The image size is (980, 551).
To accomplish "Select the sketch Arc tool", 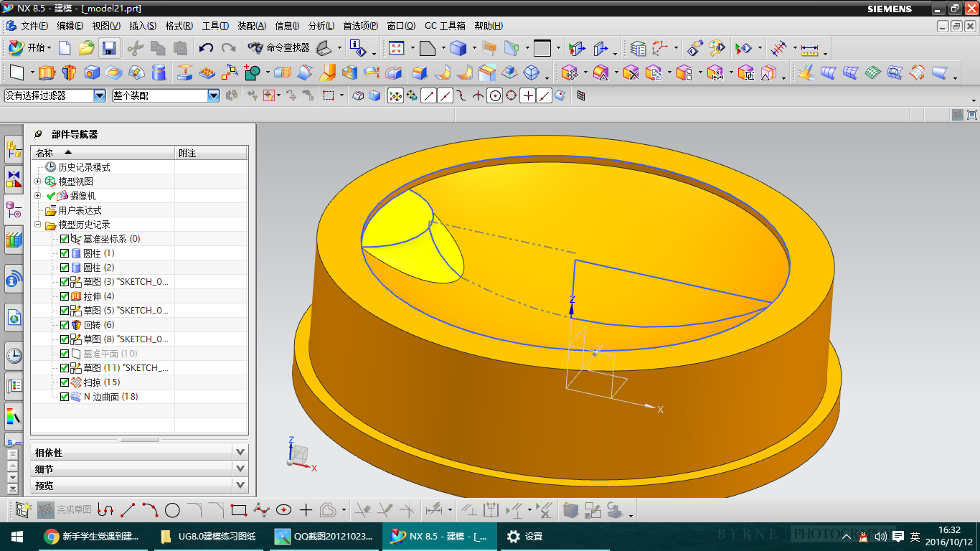I will click(149, 510).
